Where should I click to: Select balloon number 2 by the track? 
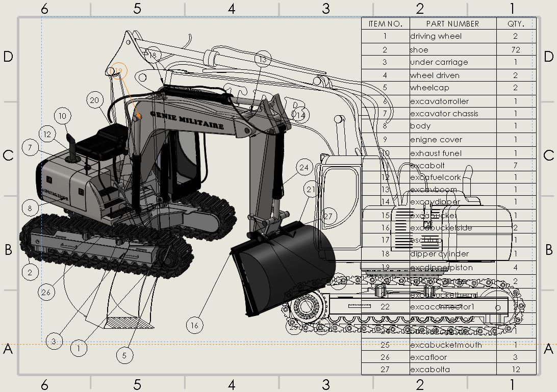click(x=30, y=272)
